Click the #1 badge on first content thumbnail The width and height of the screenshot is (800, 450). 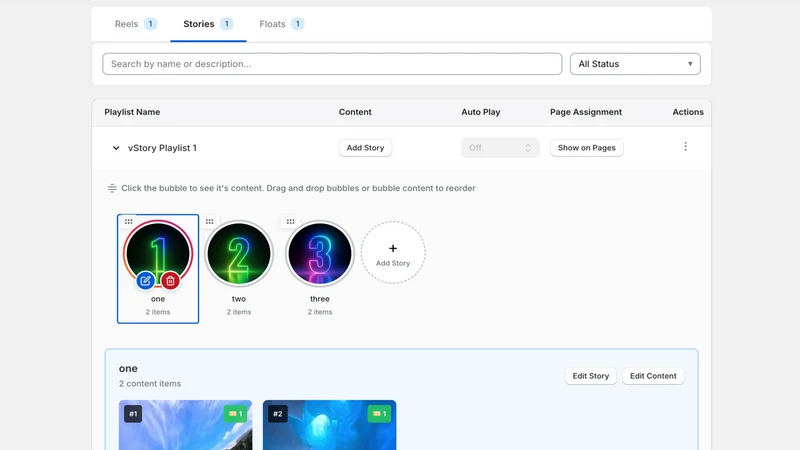(133, 414)
